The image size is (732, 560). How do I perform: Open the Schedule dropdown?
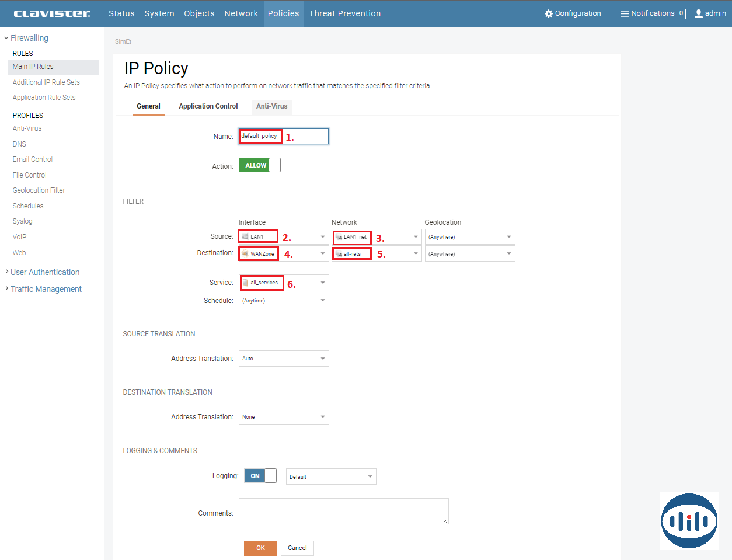tap(284, 301)
